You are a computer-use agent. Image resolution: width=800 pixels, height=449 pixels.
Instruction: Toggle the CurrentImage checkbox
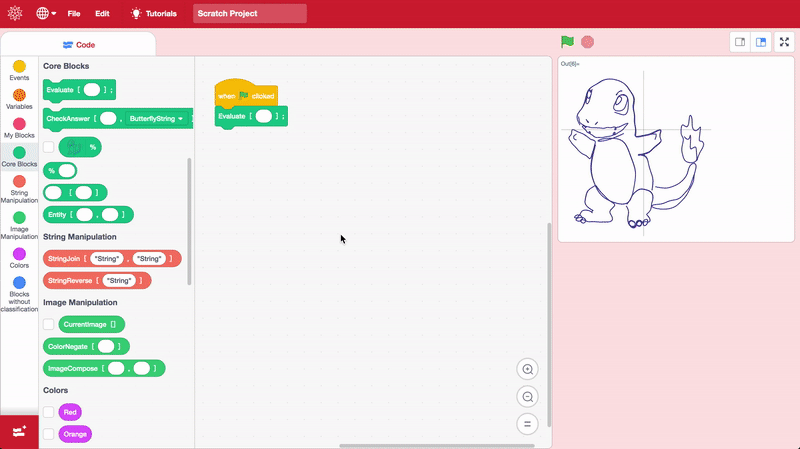tap(48, 325)
